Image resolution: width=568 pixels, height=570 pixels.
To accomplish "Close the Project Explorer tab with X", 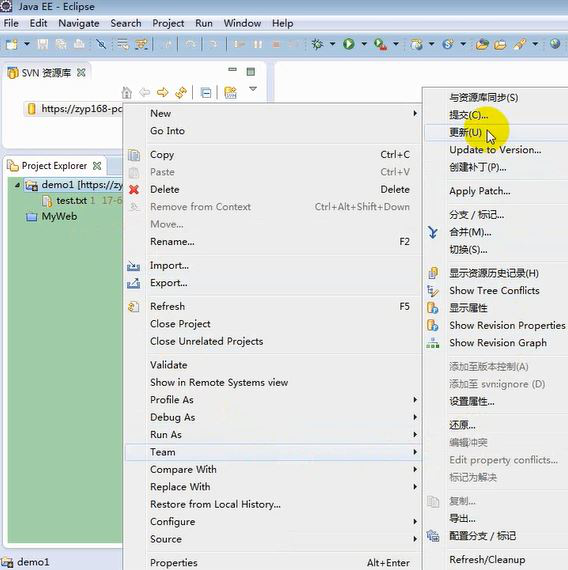I will click(x=97, y=166).
